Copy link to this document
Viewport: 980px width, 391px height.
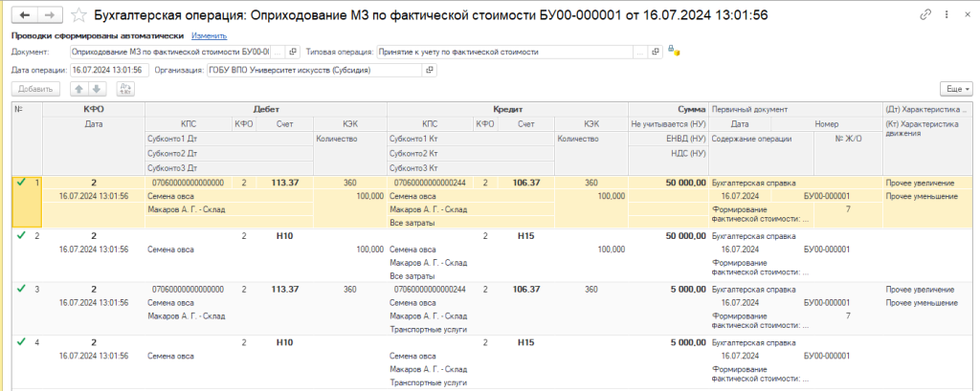(924, 15)
